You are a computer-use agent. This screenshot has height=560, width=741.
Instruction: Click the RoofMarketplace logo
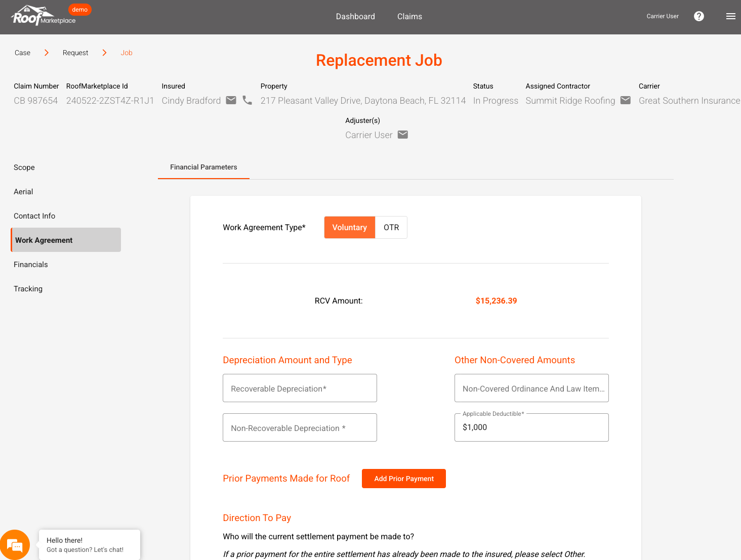(44, 17)
